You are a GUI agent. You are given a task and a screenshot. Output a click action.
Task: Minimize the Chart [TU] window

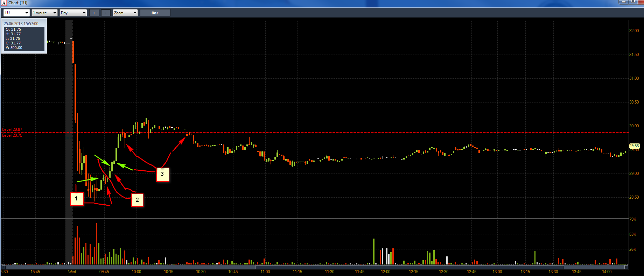[x=624, y=2]
